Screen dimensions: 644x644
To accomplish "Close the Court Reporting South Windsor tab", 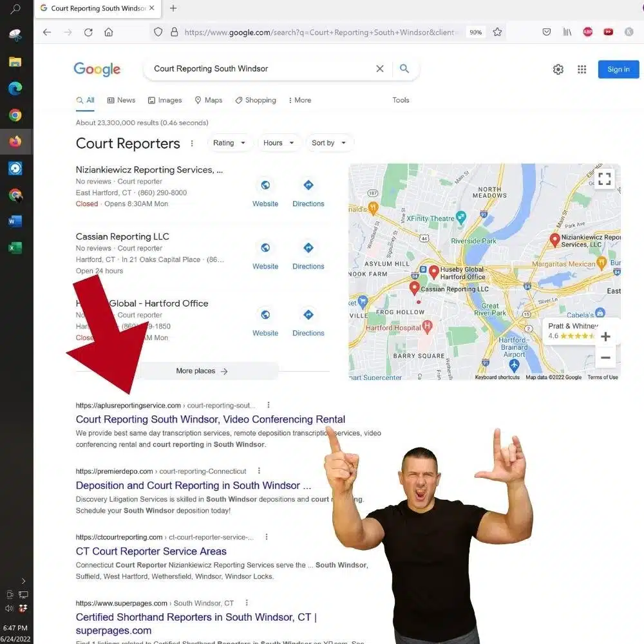I will click(x=152, y=8).
